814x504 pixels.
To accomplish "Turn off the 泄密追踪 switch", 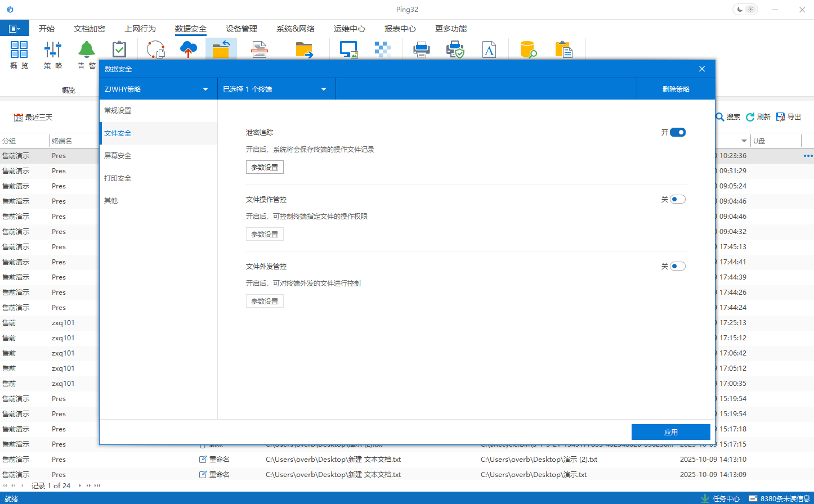I will pyautogui.click(x=678, y=133).
